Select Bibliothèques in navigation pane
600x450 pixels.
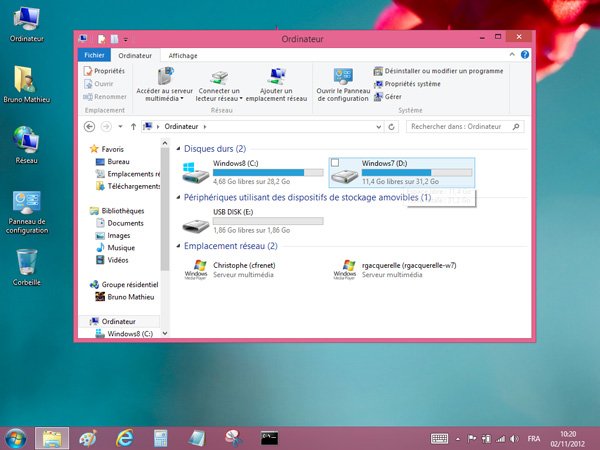tap(117, 211)
